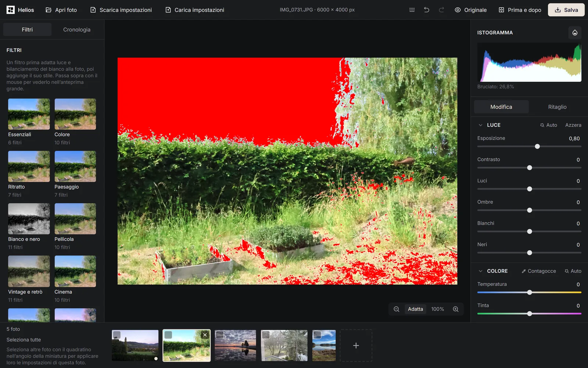Save the photo with Salva
588x368 pixels.
(x=566, y=10)
